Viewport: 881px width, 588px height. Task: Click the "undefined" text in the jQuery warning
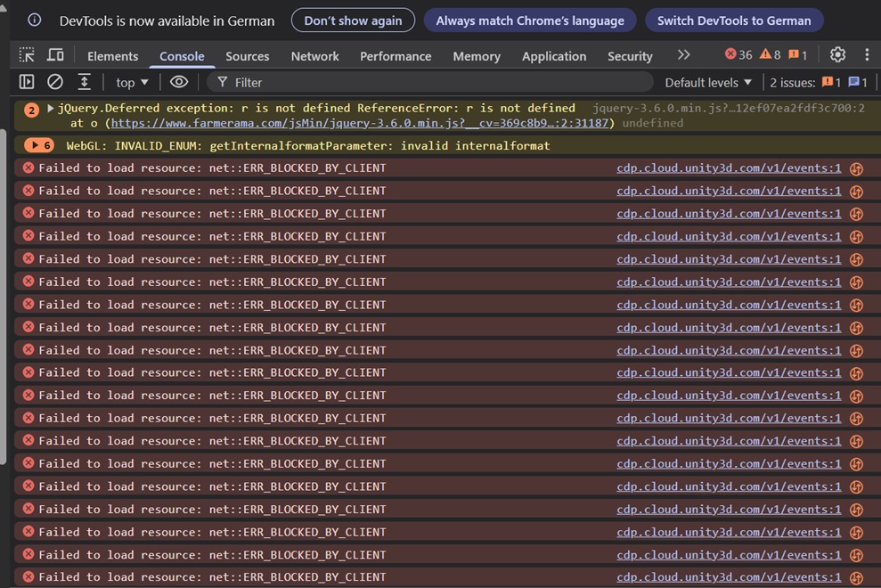[652, 123]
